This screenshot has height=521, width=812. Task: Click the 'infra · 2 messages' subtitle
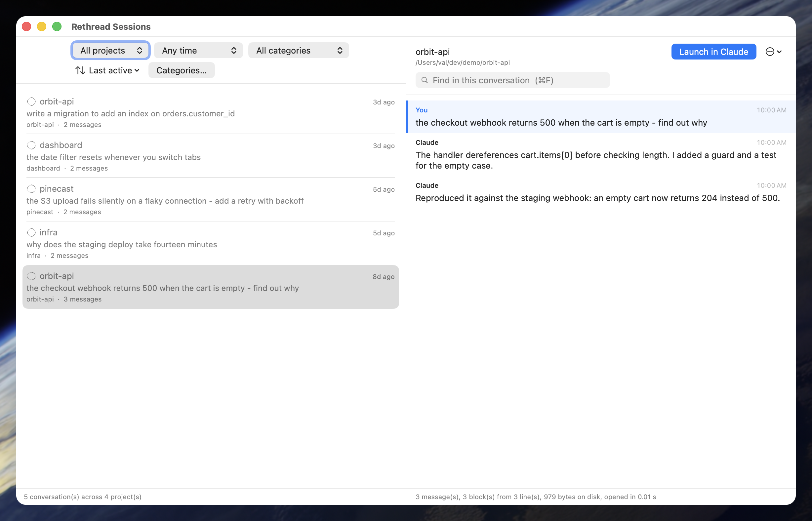click(x=58, y=256)
